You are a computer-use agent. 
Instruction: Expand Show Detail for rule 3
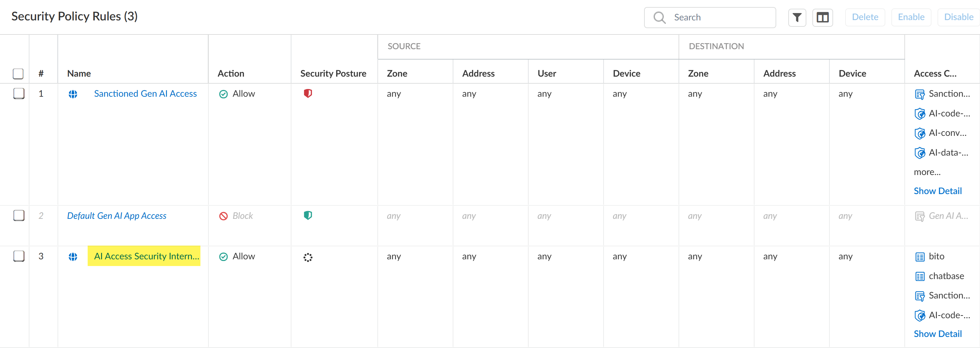(x=938, y=334)
